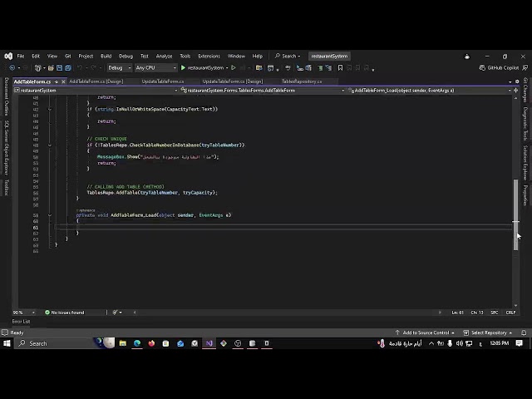Image resolution: width=532 pixels, height=399 pixels.
Task: Click the notification icon in the title bar
Action: (467, 57)
